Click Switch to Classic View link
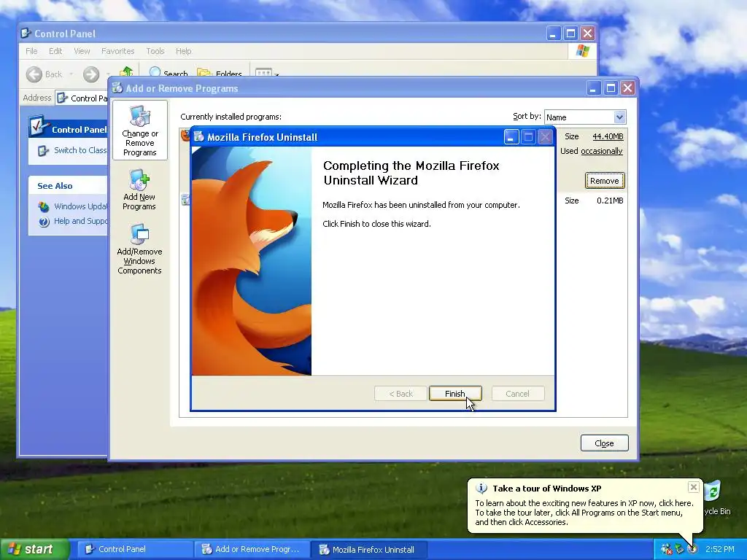Viewport: 747px width, 560px height. click(80, 150)
